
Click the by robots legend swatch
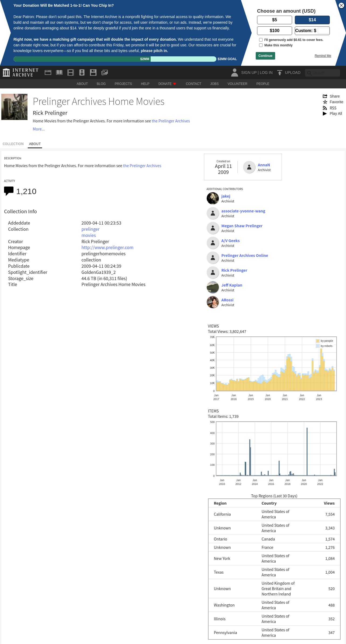pyautogui.click(x=318, y=346)
